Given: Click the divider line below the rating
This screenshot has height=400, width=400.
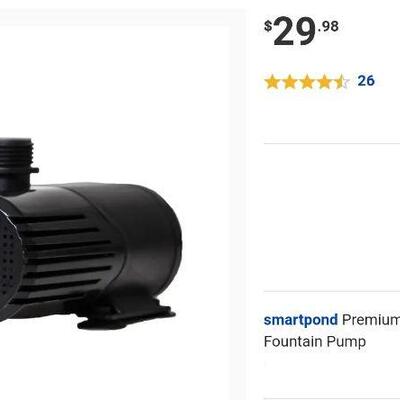Looking at the screenshot, I should [332, 144].
